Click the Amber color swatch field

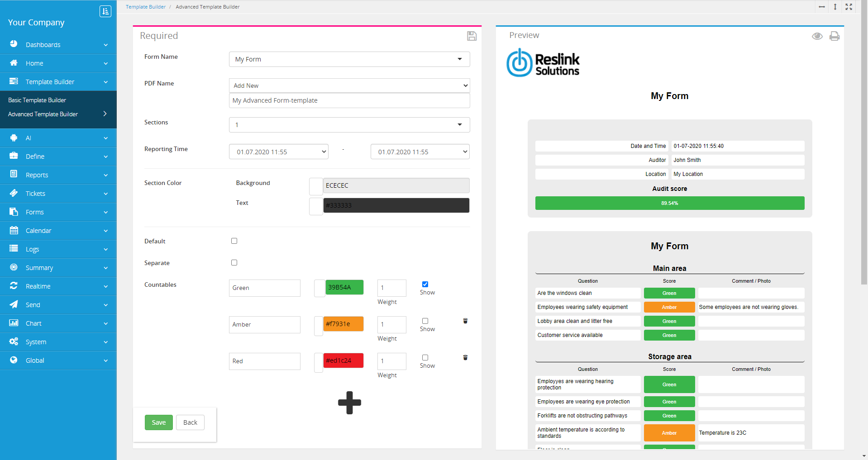point(343,324)
